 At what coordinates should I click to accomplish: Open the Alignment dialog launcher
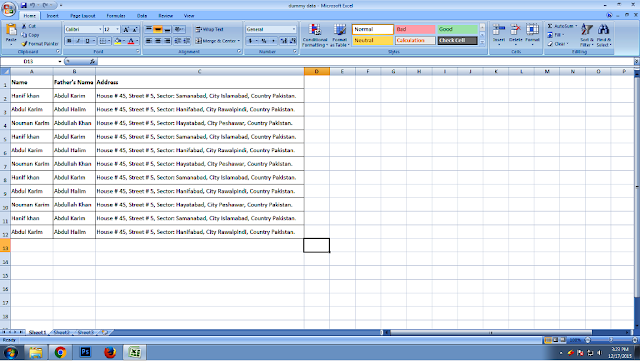tap(239, 51)
